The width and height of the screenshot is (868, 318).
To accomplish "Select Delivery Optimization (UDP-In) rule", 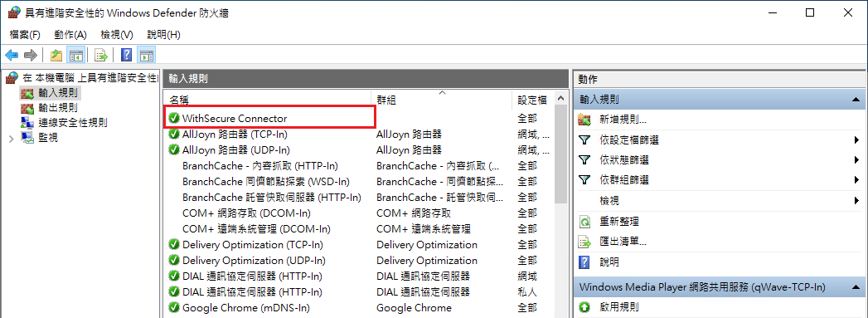I will (254, 261).
